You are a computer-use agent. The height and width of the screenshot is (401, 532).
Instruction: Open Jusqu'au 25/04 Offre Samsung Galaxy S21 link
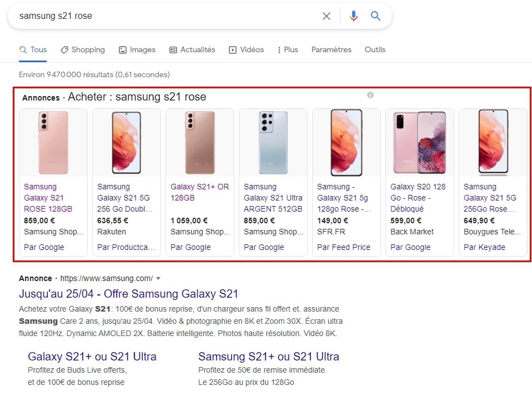click(x=128, y=294)
